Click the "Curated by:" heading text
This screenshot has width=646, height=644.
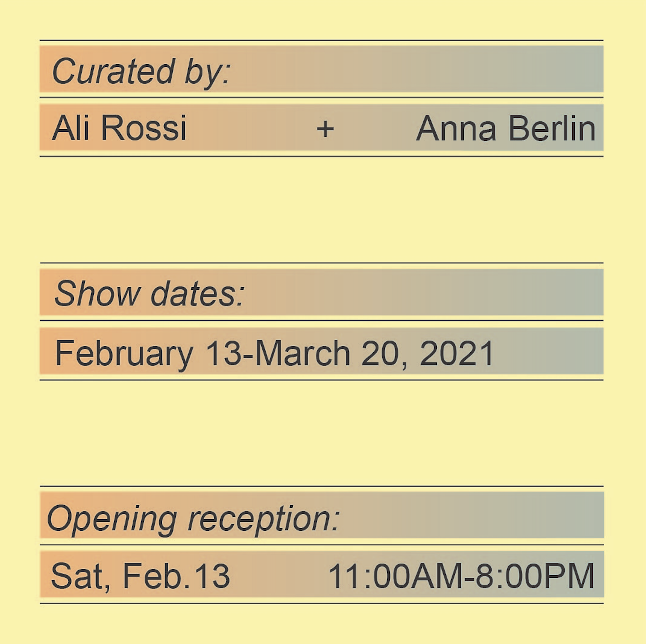141,72
